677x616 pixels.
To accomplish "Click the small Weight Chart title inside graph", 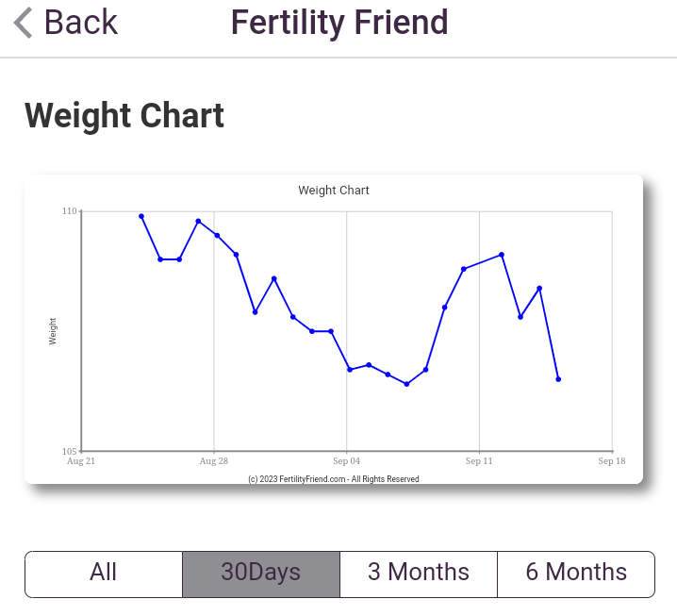I will tap(334, 191).
